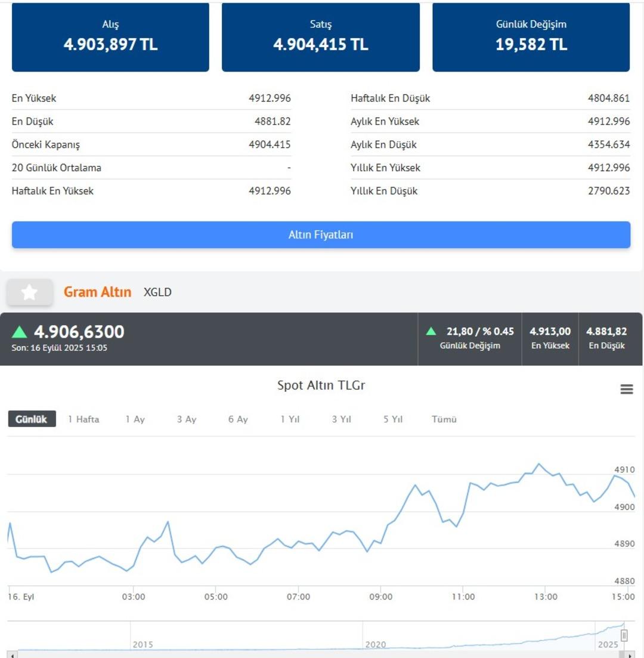
Task: Switch chart to 3 Yıl range
Action: [341, 419]
